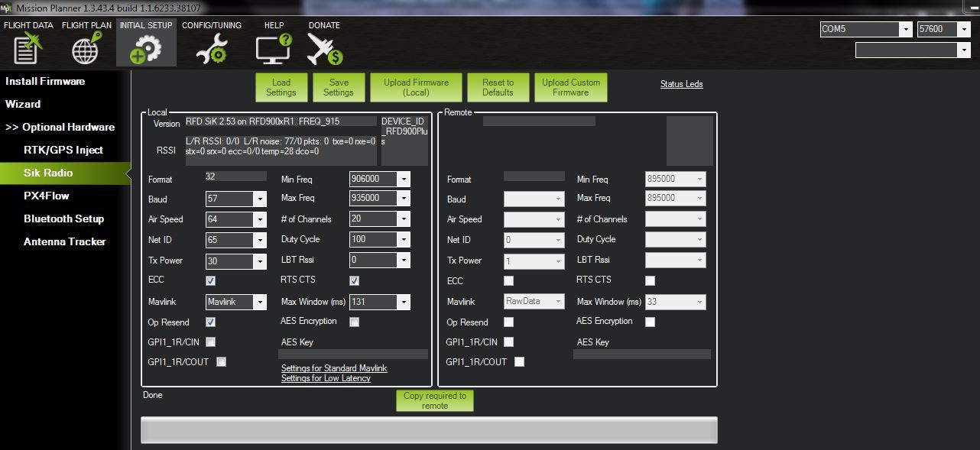Open the Donate airplane icon
Viewport: 980px width, 450px height.
point(324,49)
